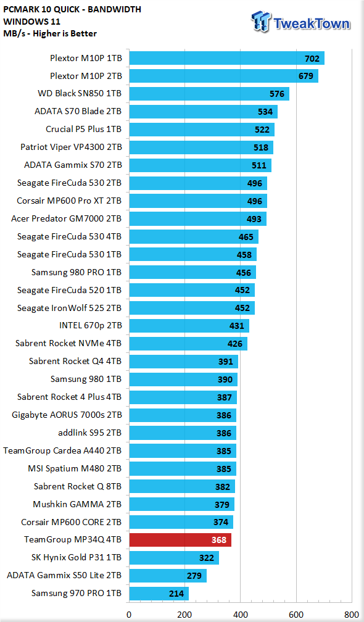The width and height of the screenshot is (364, 622).
Task: Click the Plextor M10P 2TB label
Action: (86, 76)
